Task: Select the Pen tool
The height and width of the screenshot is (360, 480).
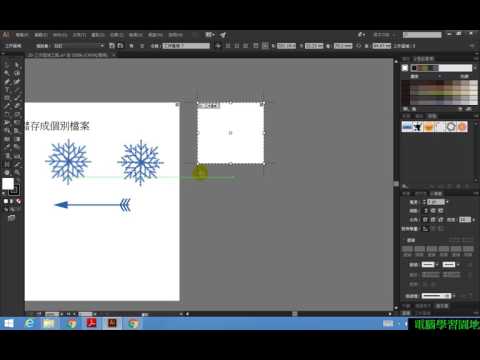Action: click(x=7, y=82)
